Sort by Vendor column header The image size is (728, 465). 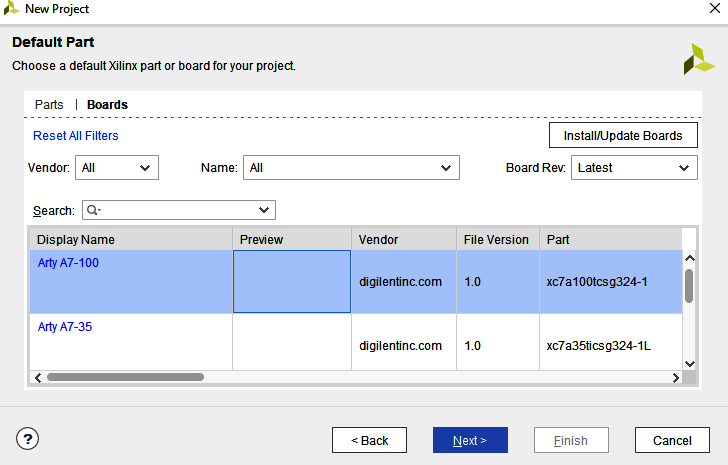coord(404,239)
